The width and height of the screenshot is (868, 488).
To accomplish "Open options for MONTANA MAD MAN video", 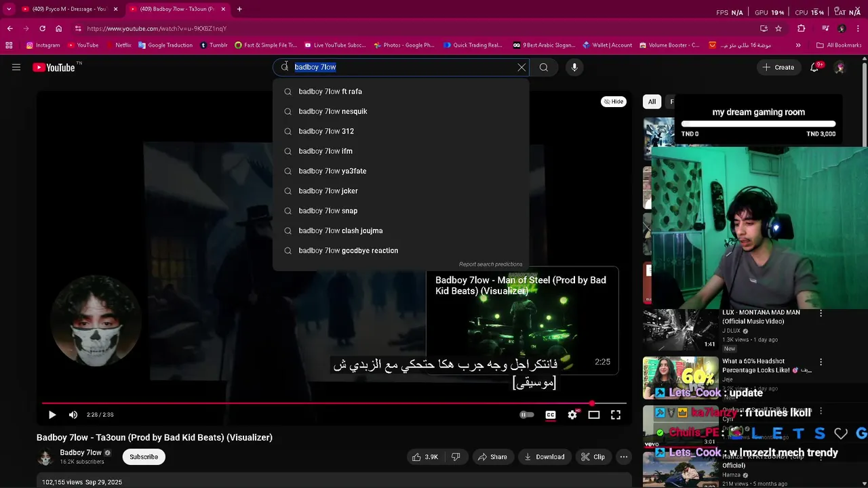I will 821,313.
